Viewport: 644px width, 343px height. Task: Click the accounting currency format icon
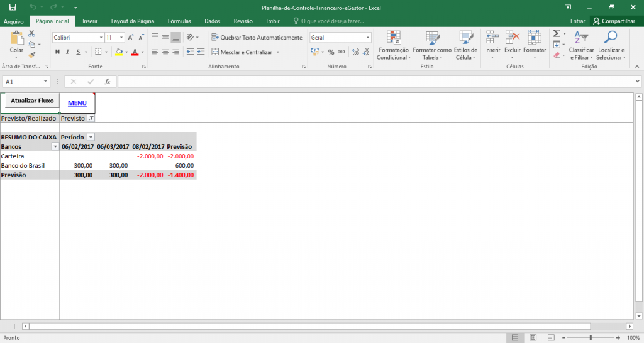click(315, 52)
